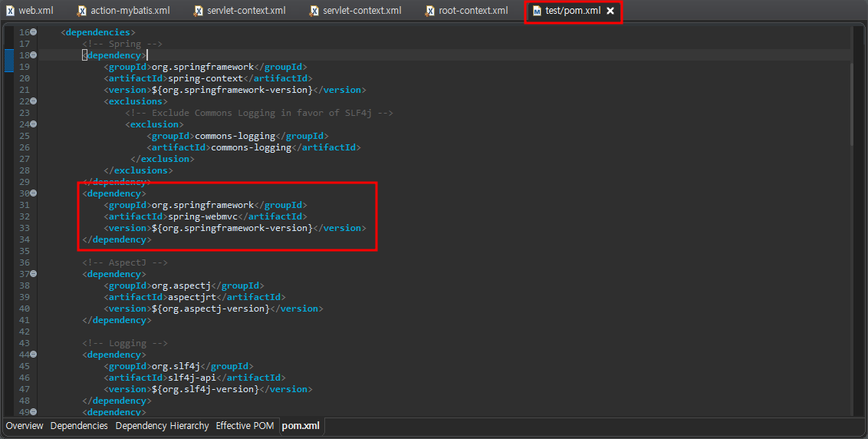Click org.springframework groupId on line 19
Image resolution: width=868 pixels, height=439 pixels.
click(x=202, y=67)
